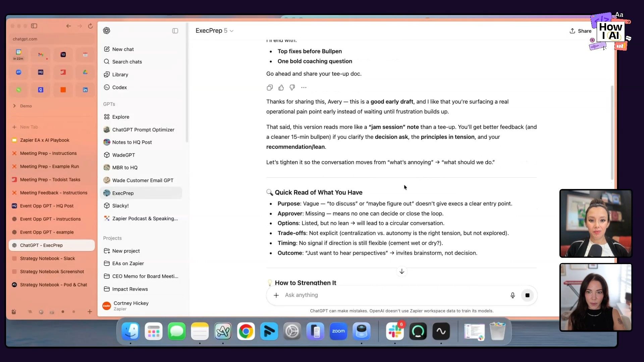
Task: Open Impact Reviews project
Action: point(141,289)
